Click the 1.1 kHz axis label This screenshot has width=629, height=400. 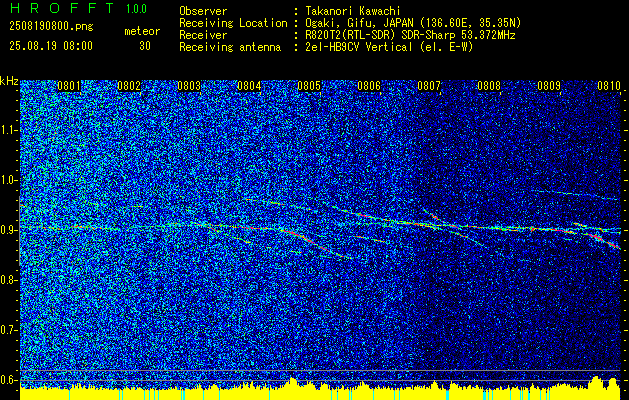8,130
